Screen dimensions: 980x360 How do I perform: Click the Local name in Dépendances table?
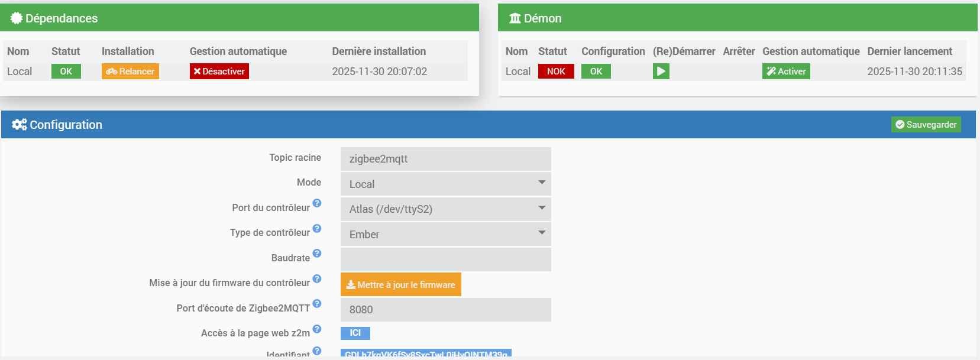click(x=20, y=72)
